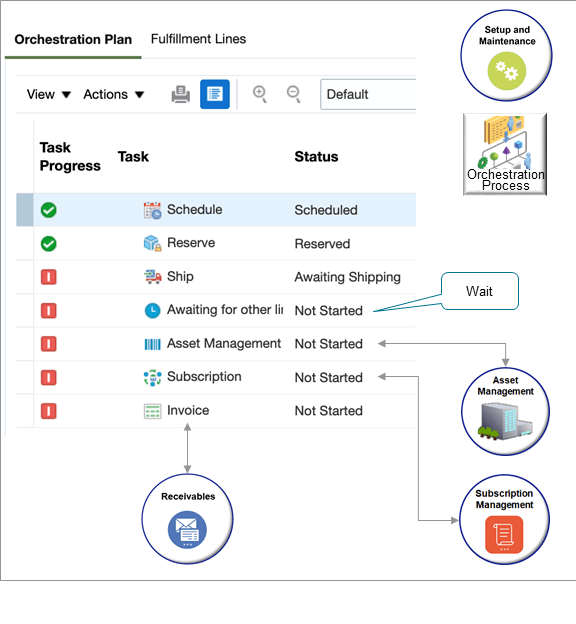Select the Schedule task name
576x624 pixels.
tap(194, 209)
